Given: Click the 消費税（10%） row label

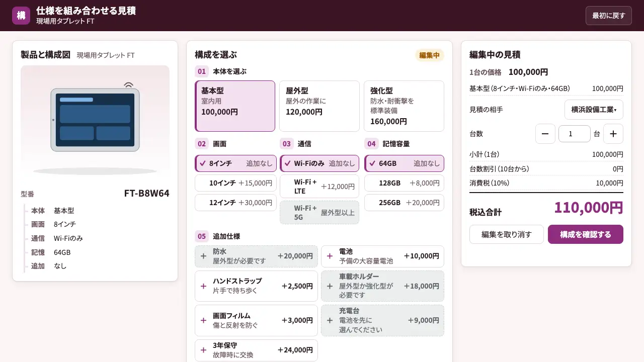Looking at the screenshot, I should tap(490, 183).
